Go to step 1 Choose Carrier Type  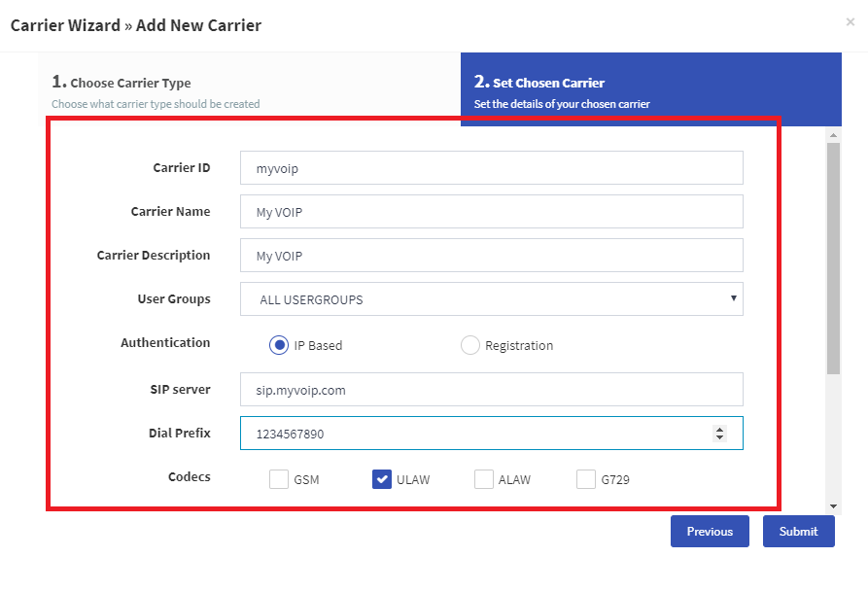[249, 89]
